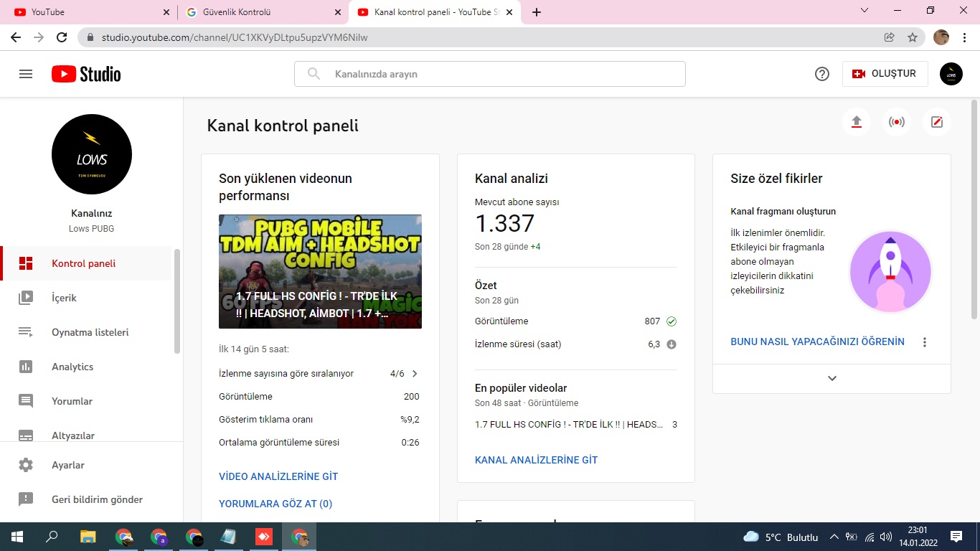Click the Ortalama görüntüleme süresi value 0:26
The height and width of the screenshot is (551, 980).
pyautogui.click(x=410, y=443)
